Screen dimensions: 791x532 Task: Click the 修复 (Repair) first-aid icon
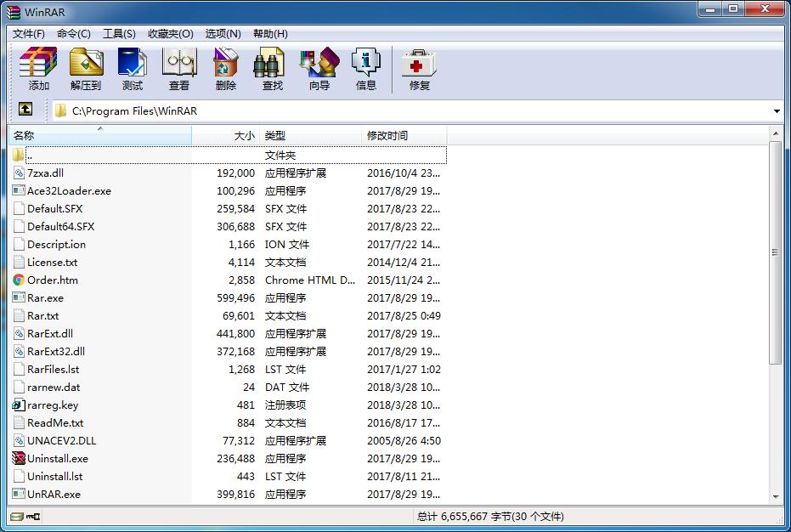click(x=419, y=63)
